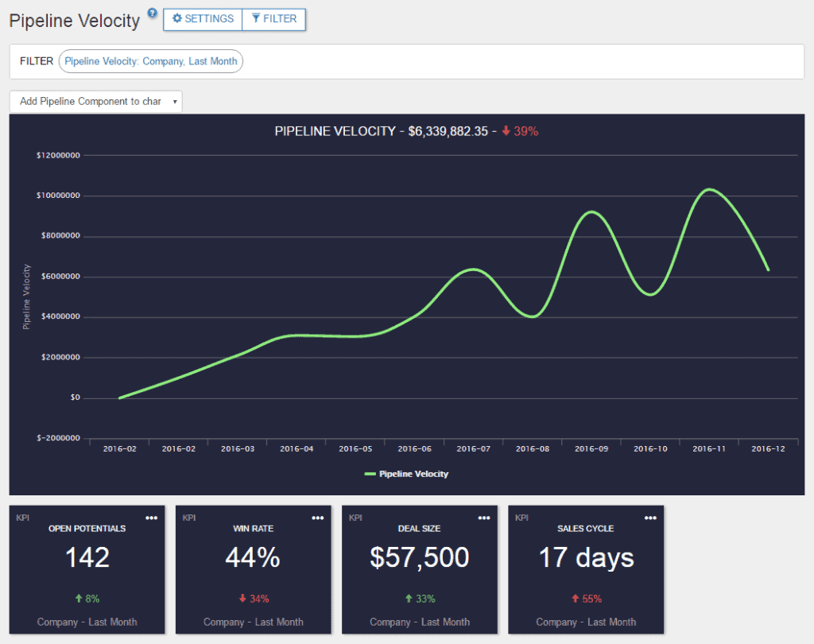Select the 2016-07 axis label
The image size is (814, 644).
click(473, 448)
